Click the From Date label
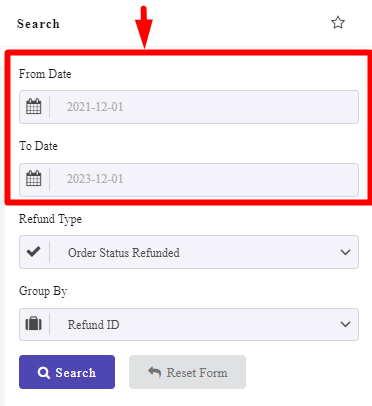The width and height of the screenshot is (372, 406). 45,74
